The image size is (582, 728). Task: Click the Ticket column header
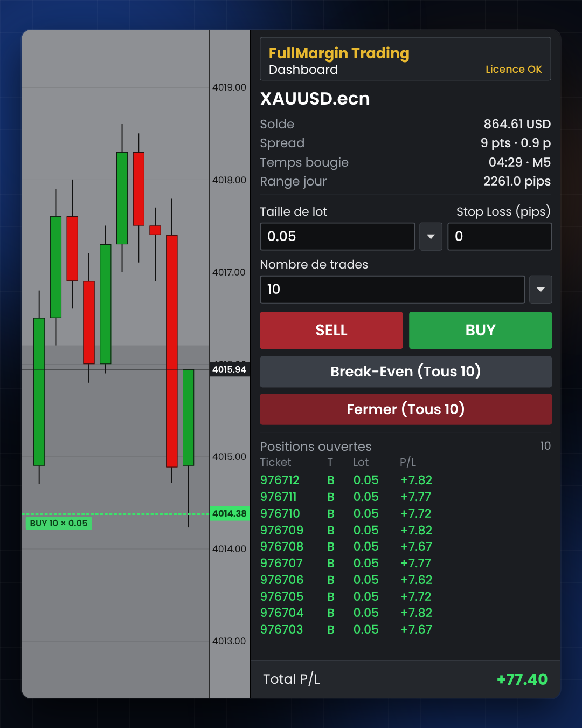coord(275,462)
